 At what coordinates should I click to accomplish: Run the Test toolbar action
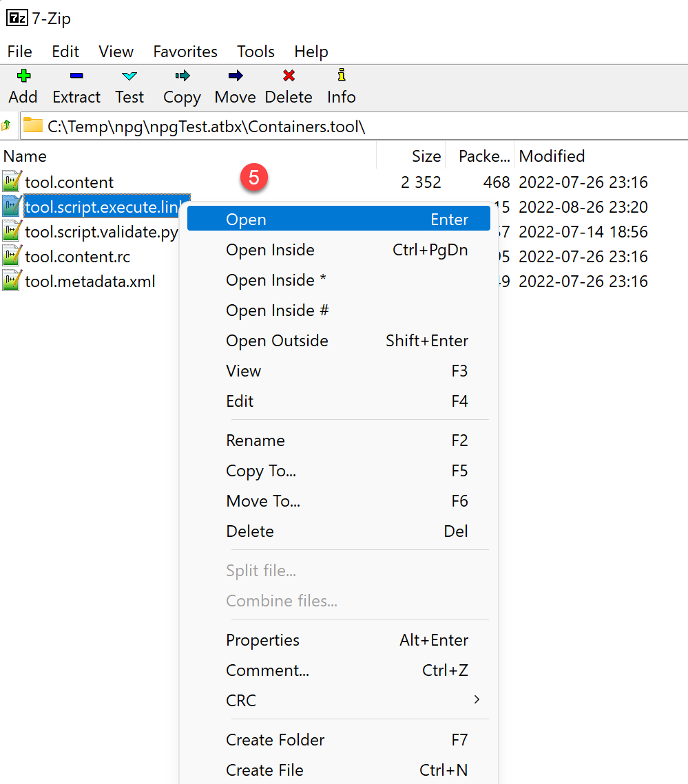[x=129, y=87]
